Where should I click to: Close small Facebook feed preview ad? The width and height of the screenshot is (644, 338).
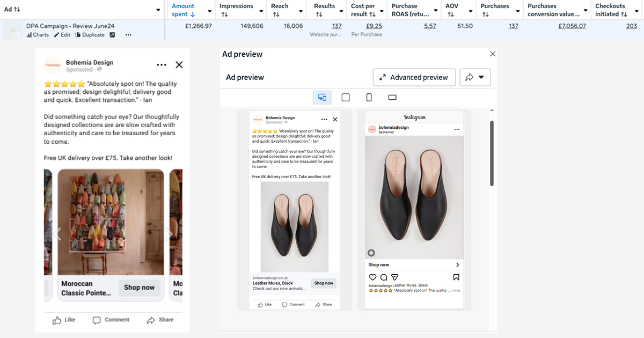pyautogui.click(x=335, y=119)
